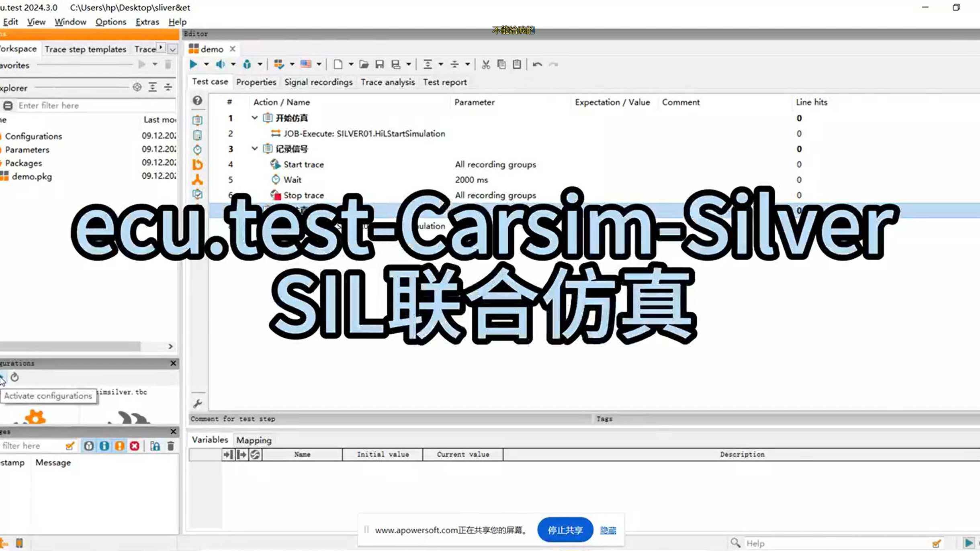The height and width of the screenshot is (551, 980).
Task: Open the Test report tab
Action: point(445,82)
